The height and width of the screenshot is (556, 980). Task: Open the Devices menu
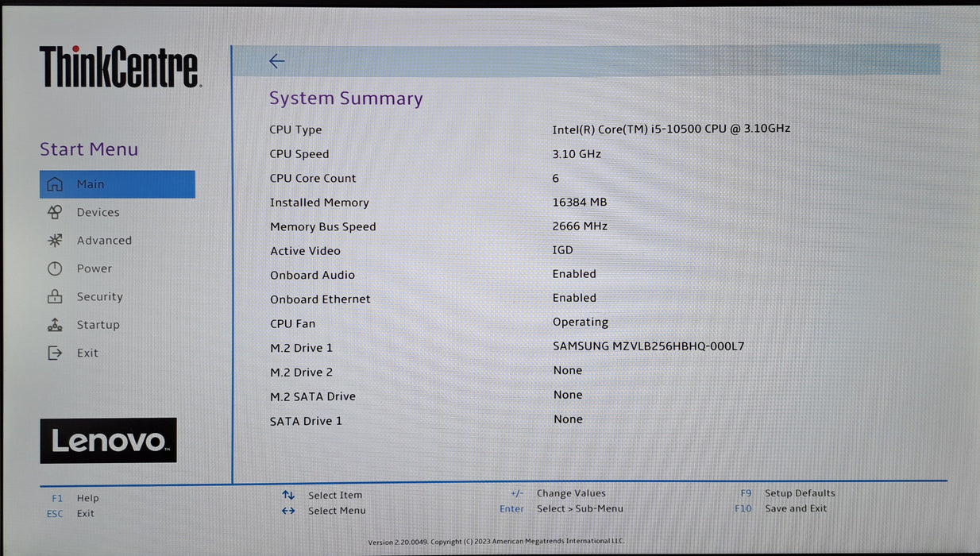tap(98, 212)
